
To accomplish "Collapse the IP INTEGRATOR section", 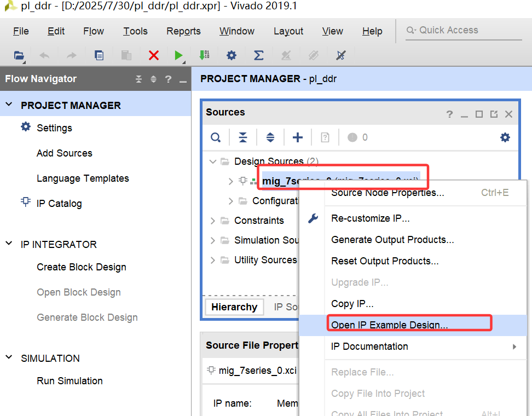I will coord(9,243).
